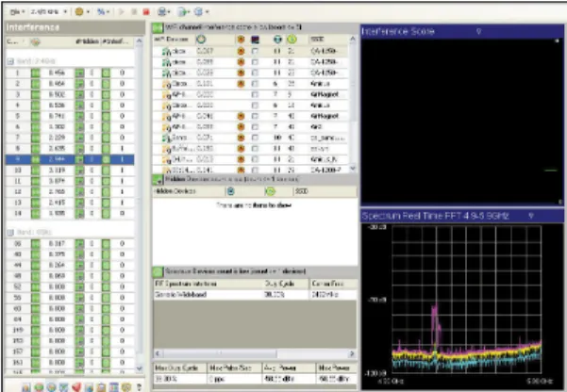567x392 pixels.
Task: Click the blue percent toolbar icon
Action: coord(101,12)
